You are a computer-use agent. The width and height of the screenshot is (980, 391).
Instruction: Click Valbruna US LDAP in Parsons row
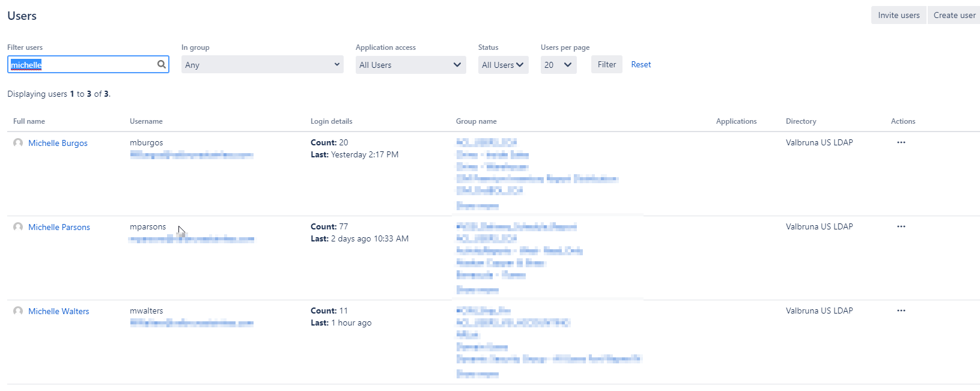[820, 226]
